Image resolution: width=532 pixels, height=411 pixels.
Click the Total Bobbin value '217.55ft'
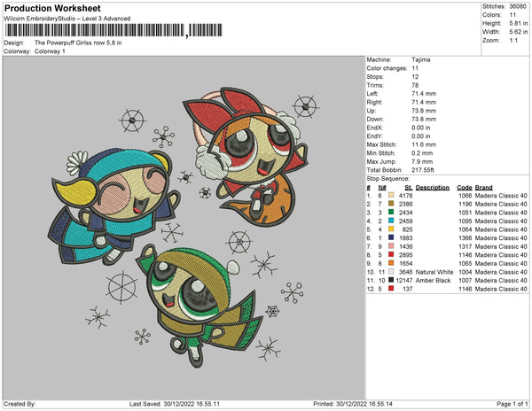[x=423, y=170]
